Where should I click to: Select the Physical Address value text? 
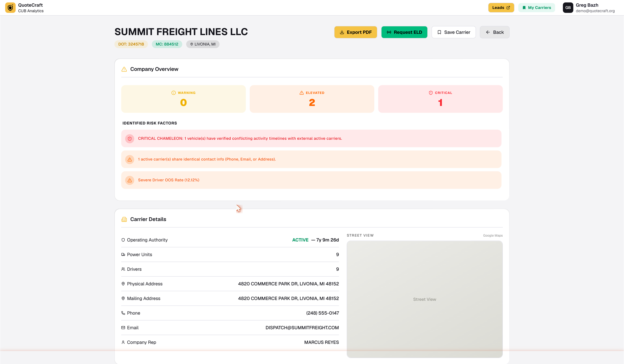(x=288, y=284)
